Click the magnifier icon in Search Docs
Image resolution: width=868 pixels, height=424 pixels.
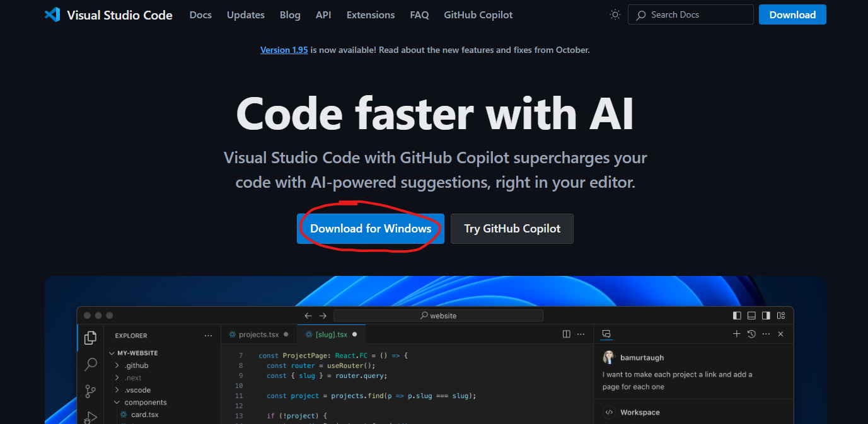click(x=641, y=14)
